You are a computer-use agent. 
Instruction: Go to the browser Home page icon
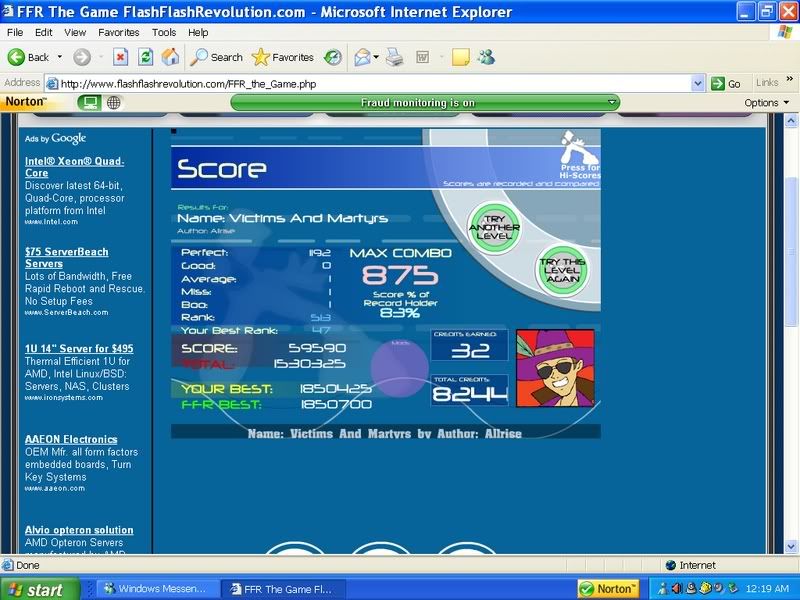point(171,57)
